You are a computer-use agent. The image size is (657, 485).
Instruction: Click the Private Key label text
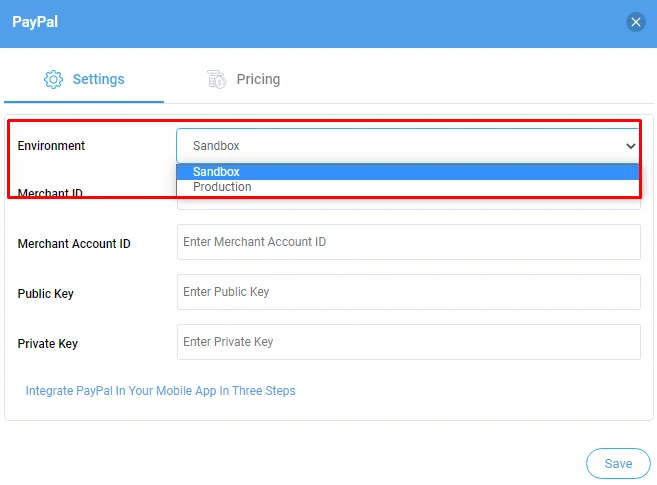(x=48, y=343)
